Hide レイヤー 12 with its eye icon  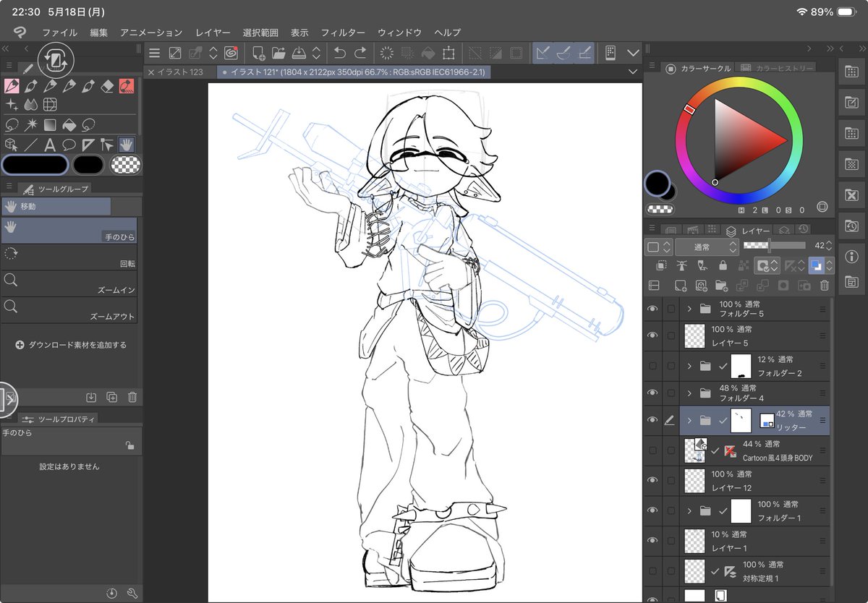pos(653,481)
